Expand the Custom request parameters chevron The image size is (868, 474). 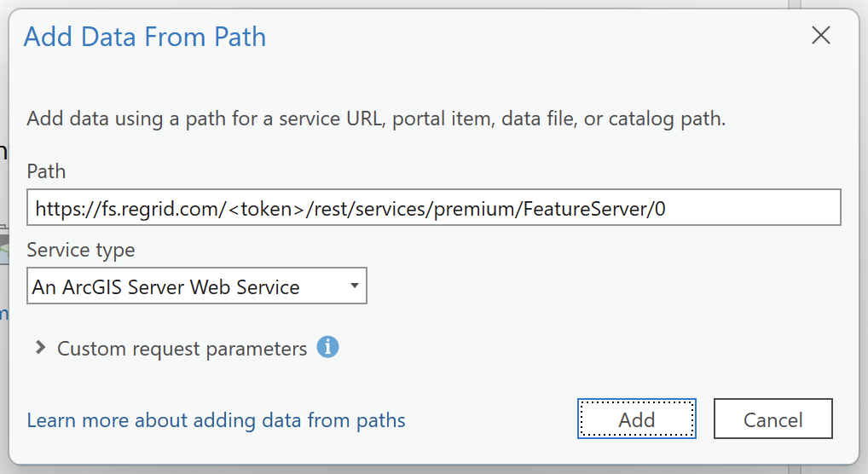pos(40,348)
